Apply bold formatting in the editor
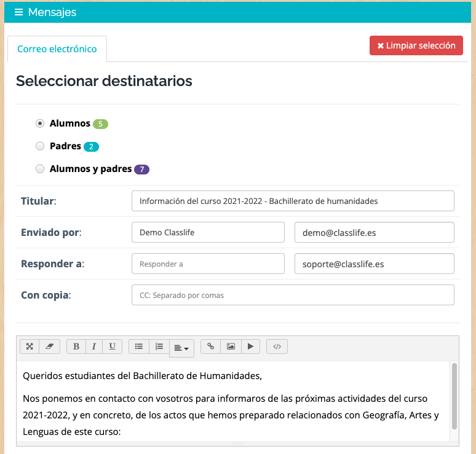 pos(76,346)
